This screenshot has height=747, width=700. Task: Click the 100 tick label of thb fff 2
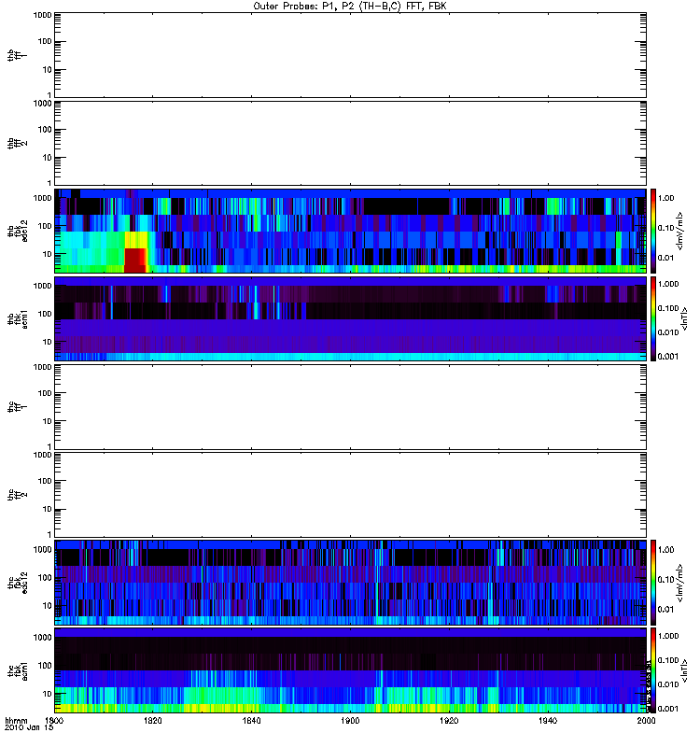(44, 130)
